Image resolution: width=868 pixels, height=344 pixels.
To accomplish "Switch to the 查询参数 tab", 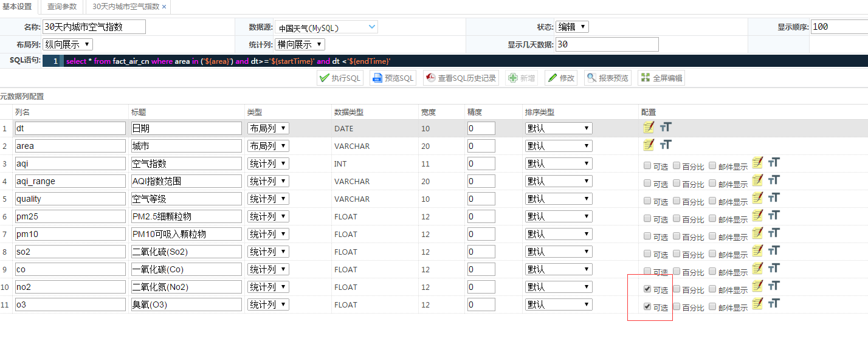I will 63,6.
